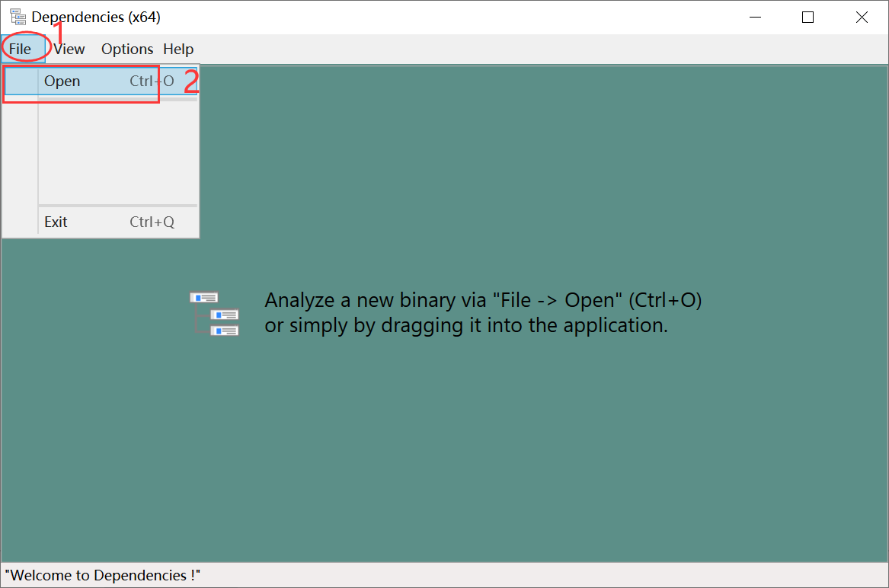This screenshot has height=588, width=889.
Task: Choose Exit from the File menu
Action: point(56,221)
